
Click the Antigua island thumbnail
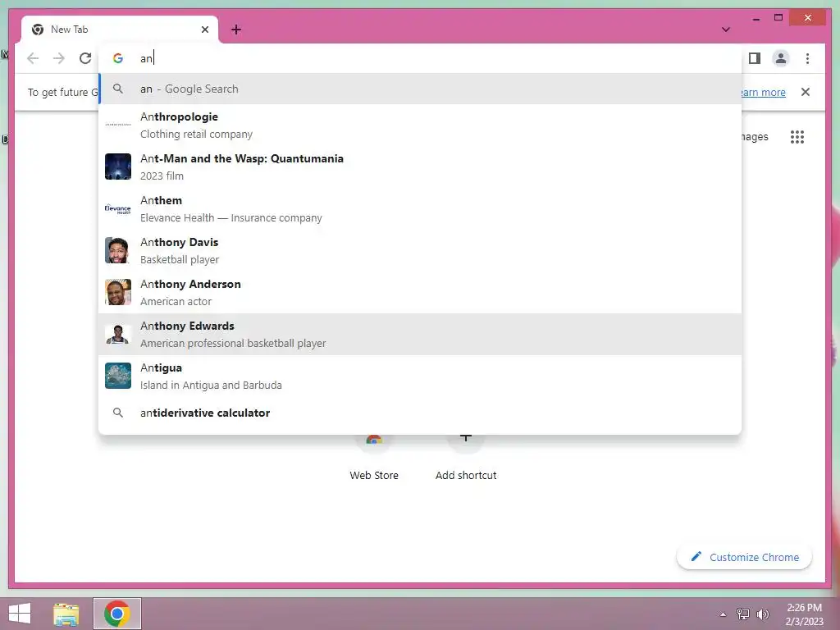118,376
